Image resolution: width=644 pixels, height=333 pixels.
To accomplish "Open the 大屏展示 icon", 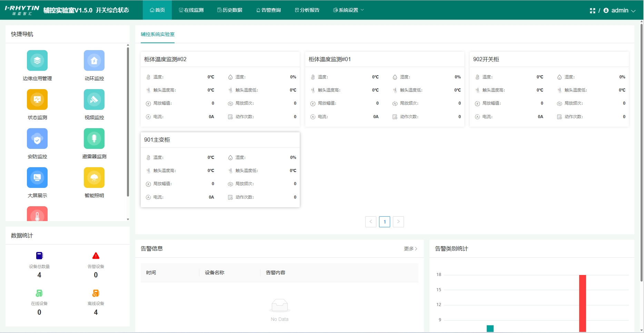I will point(37,178).
